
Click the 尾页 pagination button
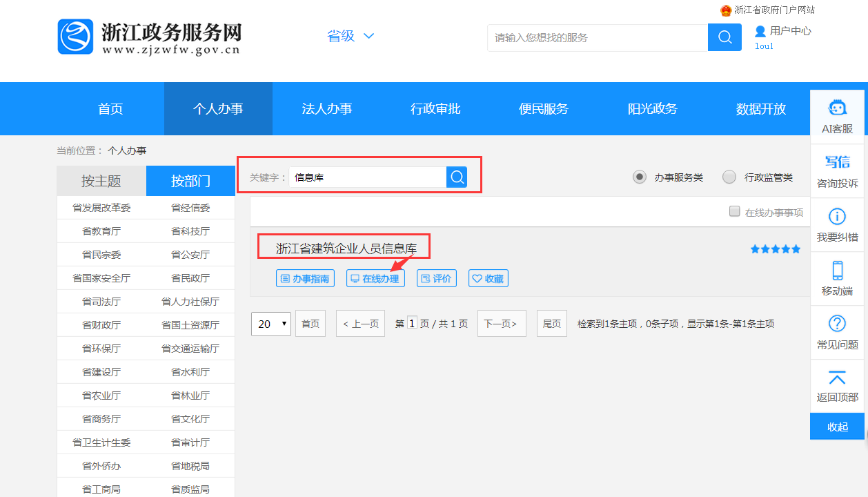(552, 323)
